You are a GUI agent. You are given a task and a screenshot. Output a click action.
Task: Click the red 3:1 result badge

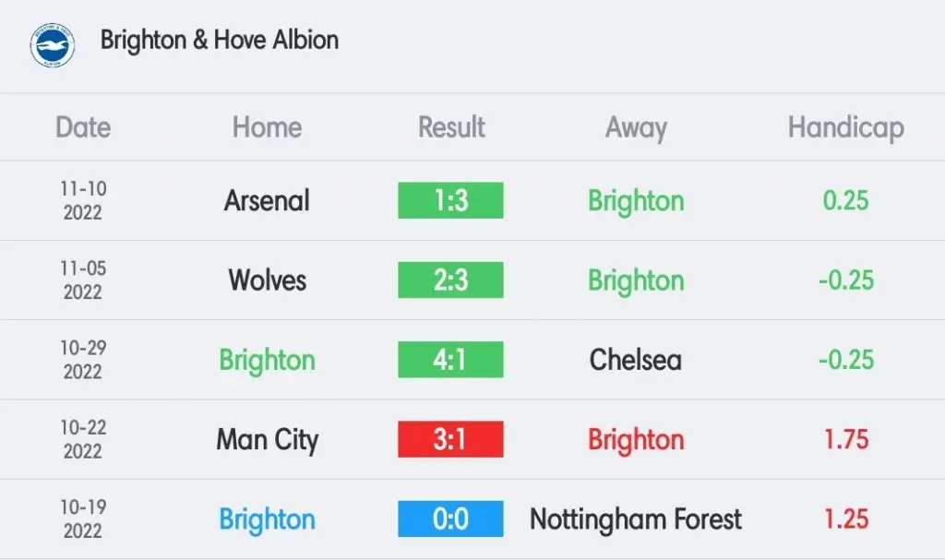450,439
